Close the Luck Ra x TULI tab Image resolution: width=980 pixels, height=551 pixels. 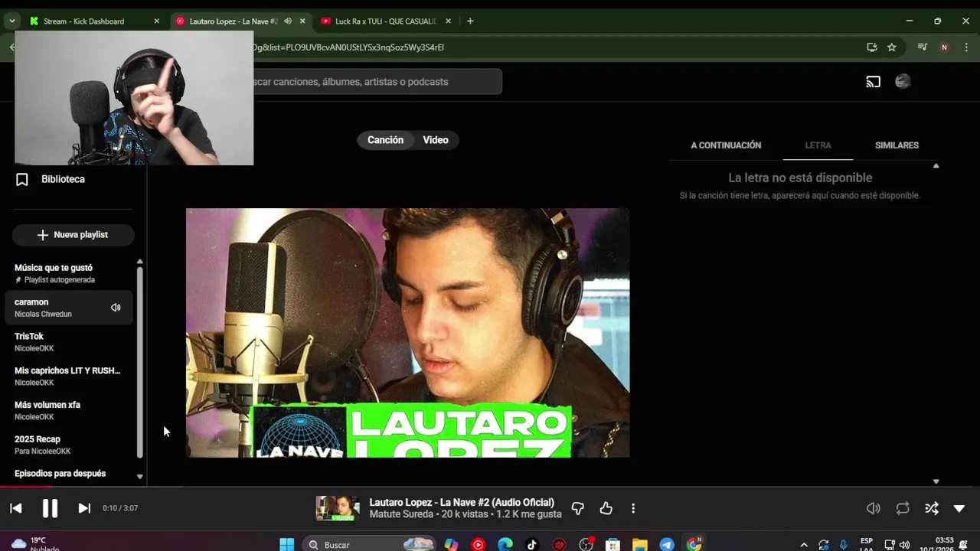pyautogui.click(x=448, y=21)
